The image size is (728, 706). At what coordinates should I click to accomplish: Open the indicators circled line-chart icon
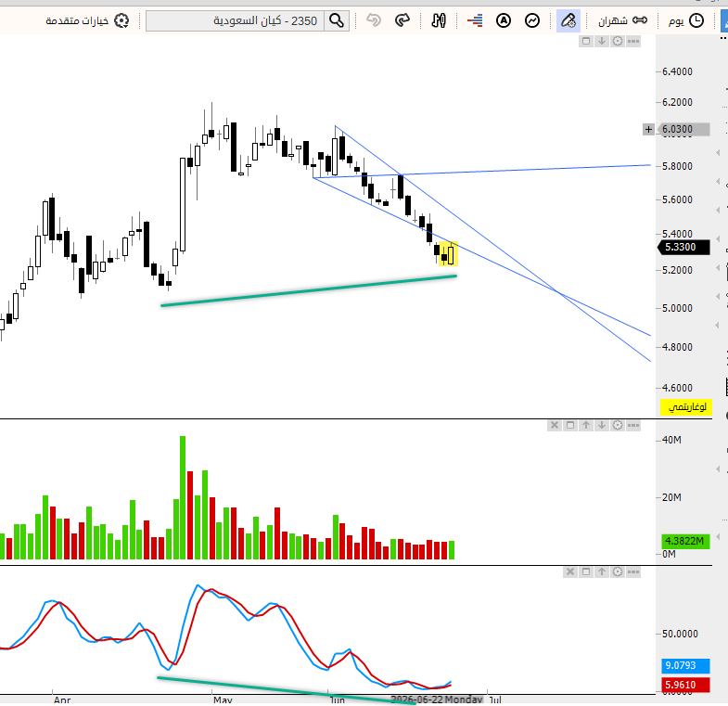[532, 20]
